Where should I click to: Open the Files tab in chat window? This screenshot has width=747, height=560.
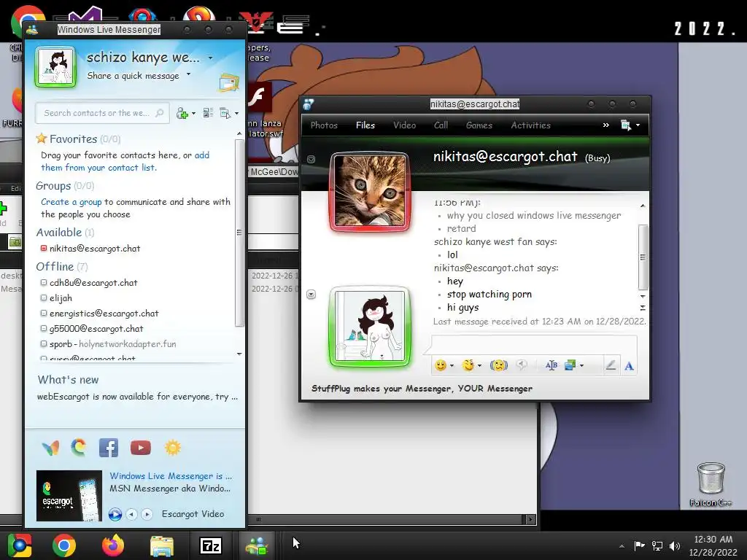point(365,125)
